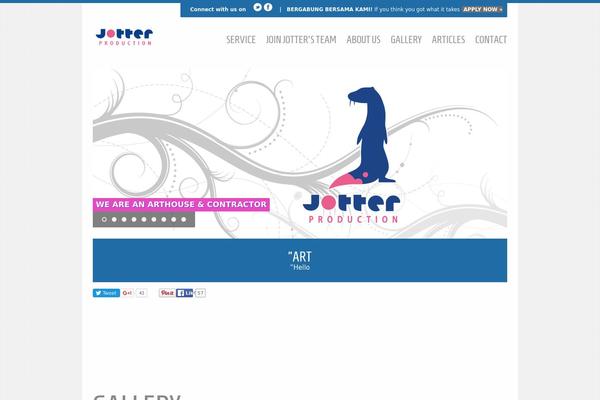Select the seventh slider dot
The height and width of the screenshot is (400, 600).
pos(164,219)
